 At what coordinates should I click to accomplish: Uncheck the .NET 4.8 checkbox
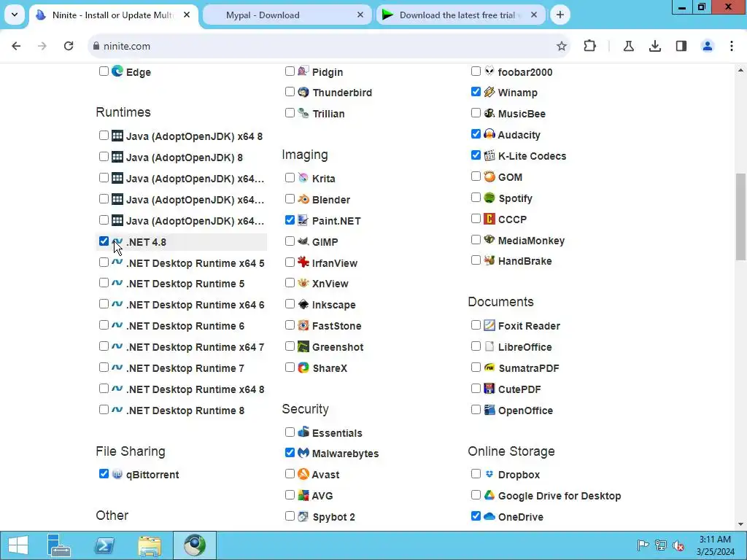[104, 241]
